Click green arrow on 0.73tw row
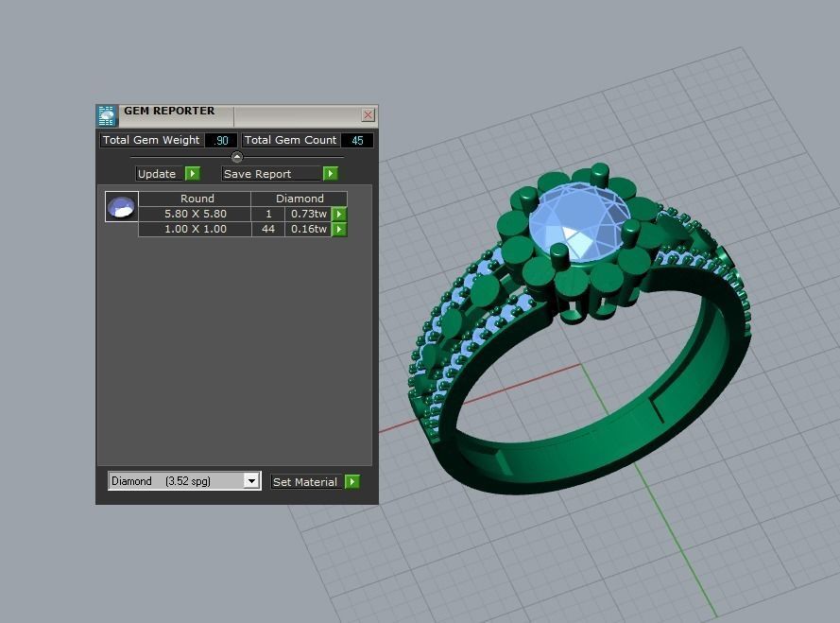Viewport: 840px width, 623px height. (339, 214)
